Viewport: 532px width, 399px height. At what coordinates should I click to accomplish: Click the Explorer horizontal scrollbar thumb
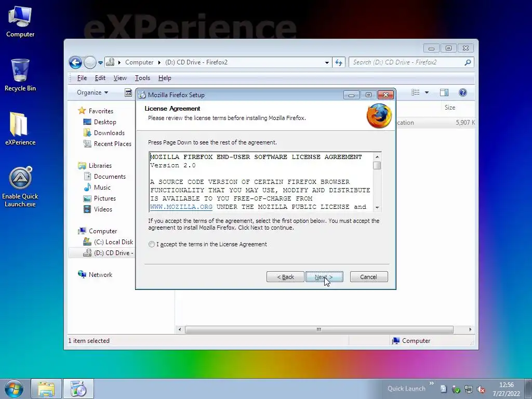pos(319,329)
